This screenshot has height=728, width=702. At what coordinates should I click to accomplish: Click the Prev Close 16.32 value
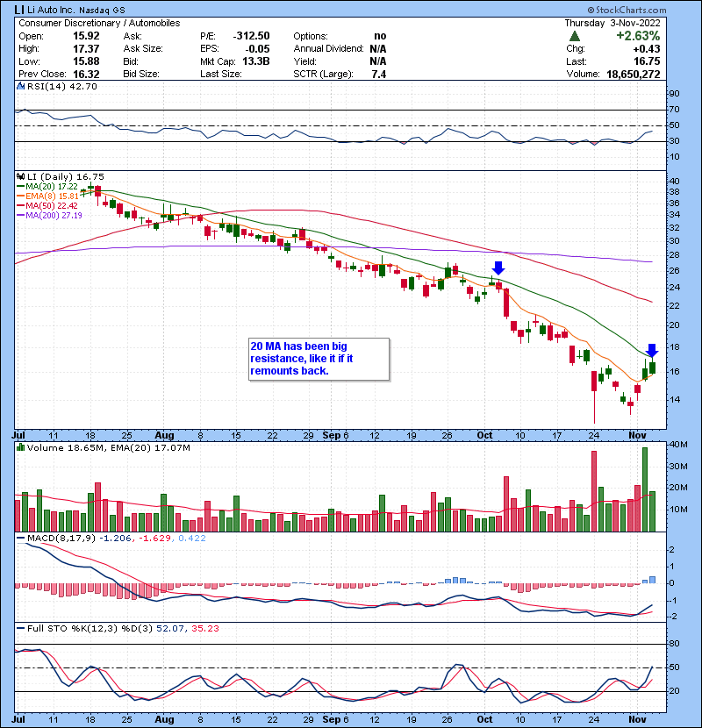[86, 75]
